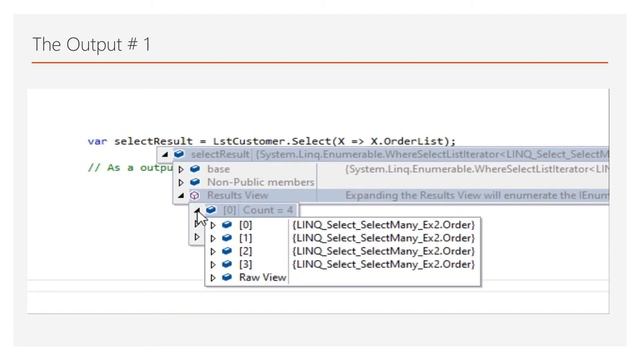
Task: Click the Raw View cube icon
Action: pos(227,277)
